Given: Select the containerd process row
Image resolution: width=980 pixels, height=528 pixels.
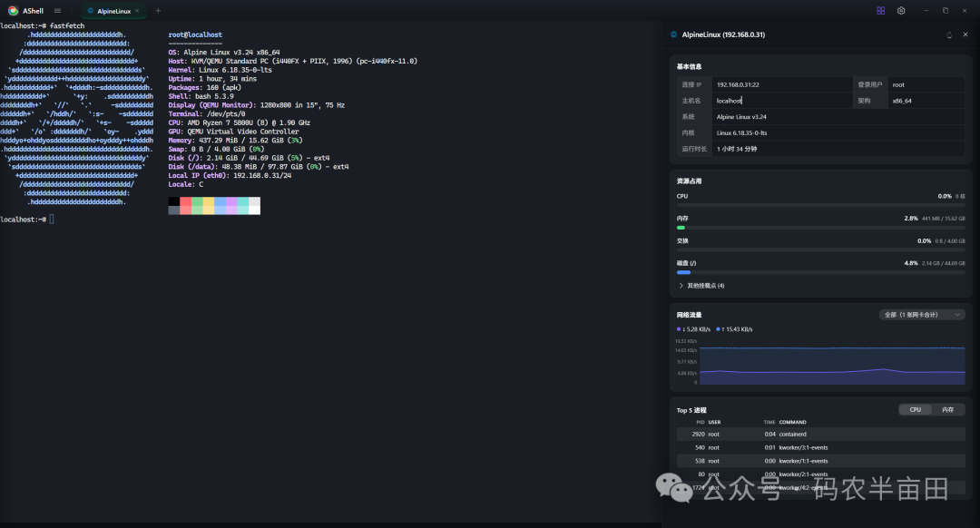Looking at the screenshot, I should 820,435.
